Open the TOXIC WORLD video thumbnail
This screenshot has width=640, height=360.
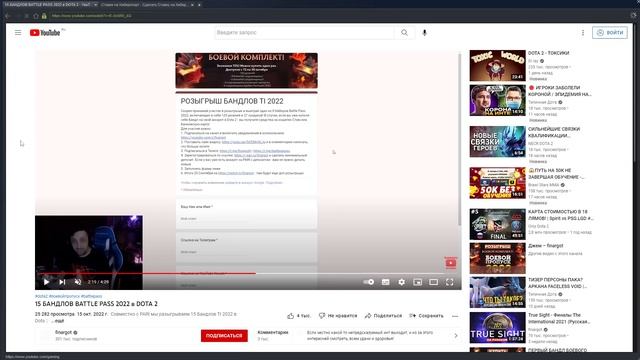pyautogui.click(x=497, y=65)
